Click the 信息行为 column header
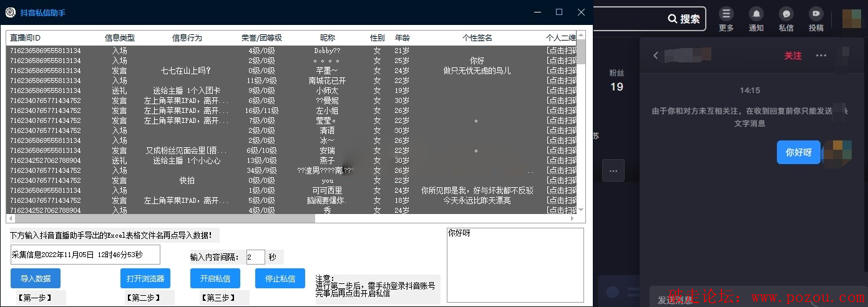The height and width of the screenshot is (307, 868). 187,38
